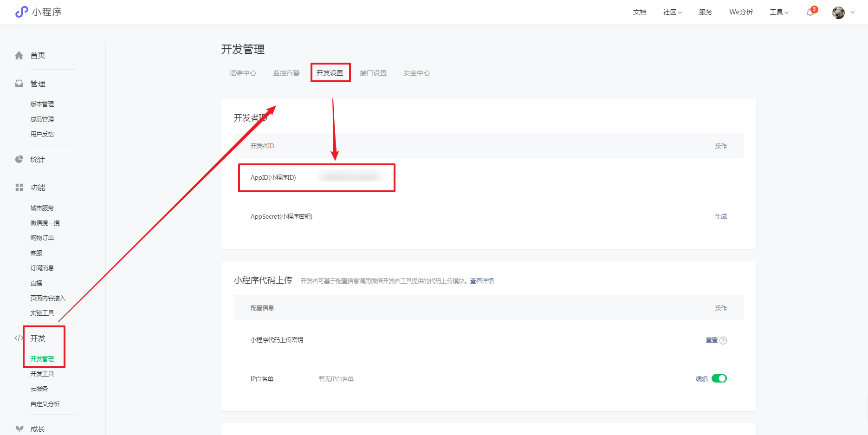Click help question mark next to 重置
Viewport: 868px width, 435px height.
723,340
